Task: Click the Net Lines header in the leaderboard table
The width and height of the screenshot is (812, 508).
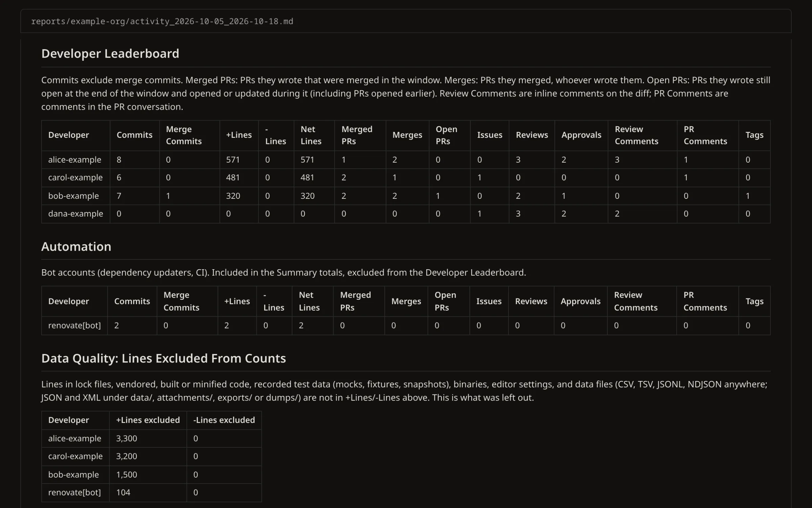Action: pos(311,135)
